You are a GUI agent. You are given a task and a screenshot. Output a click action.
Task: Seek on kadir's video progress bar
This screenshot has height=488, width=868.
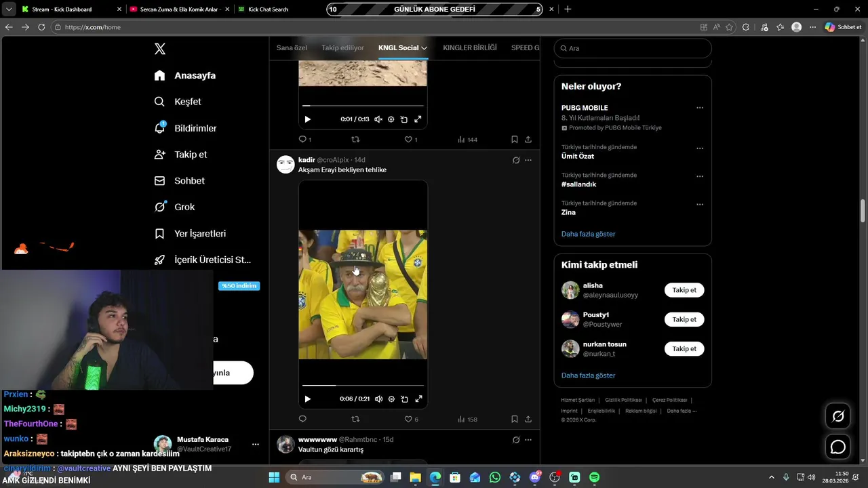[x=363, y=386]
